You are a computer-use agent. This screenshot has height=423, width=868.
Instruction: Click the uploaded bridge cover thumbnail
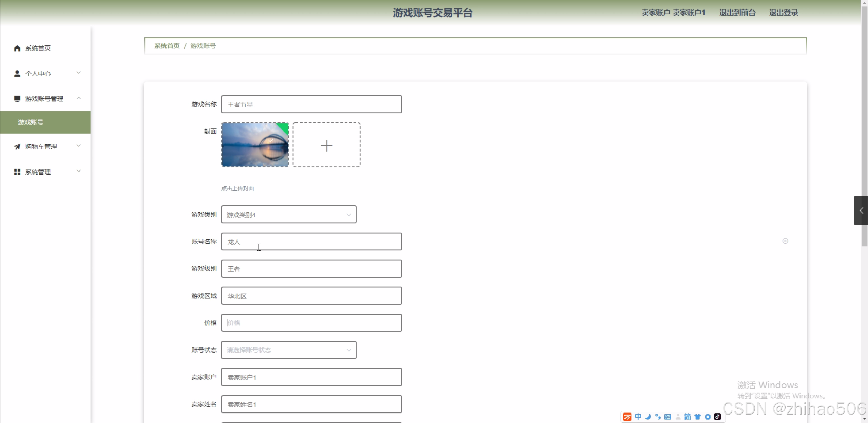[x=255, y=145]
